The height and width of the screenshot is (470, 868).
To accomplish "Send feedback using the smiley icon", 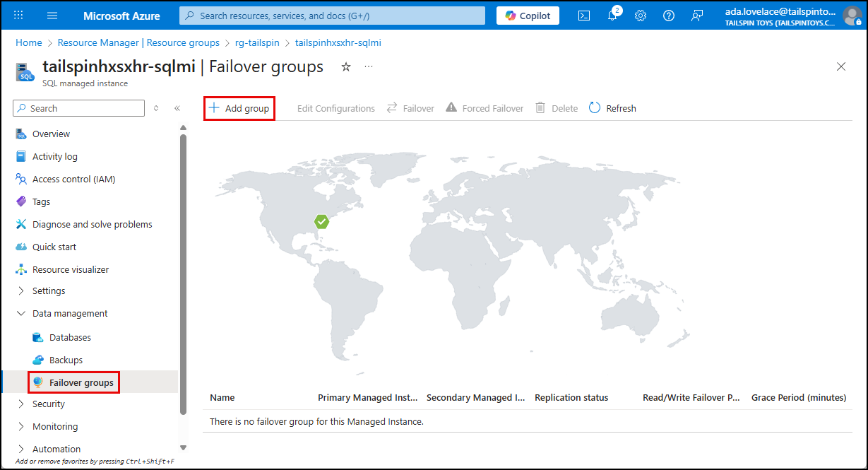I will (x=697, y=15).
